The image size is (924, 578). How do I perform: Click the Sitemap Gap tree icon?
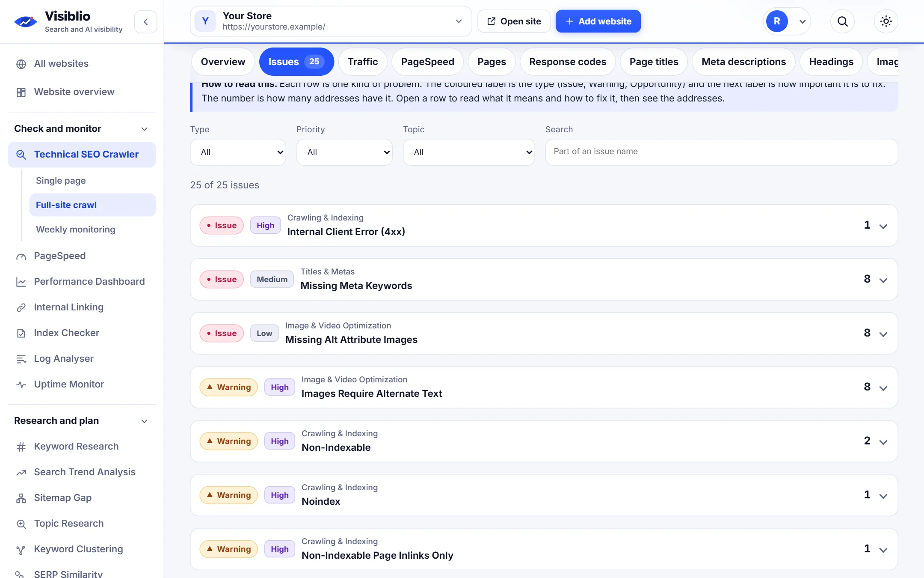[x=21, y=498]
